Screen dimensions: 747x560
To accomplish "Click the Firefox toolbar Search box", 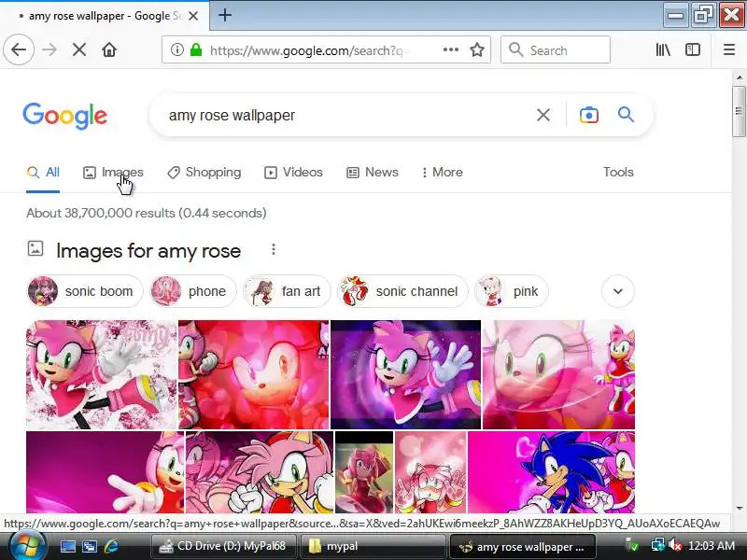I will click(556, 49).
